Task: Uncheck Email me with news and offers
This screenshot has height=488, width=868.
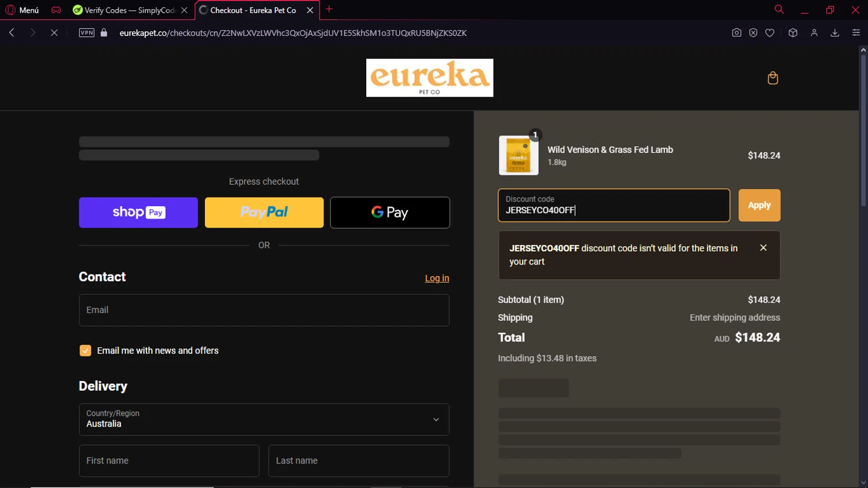Action: pyautogui.click(x=85, y=351)
